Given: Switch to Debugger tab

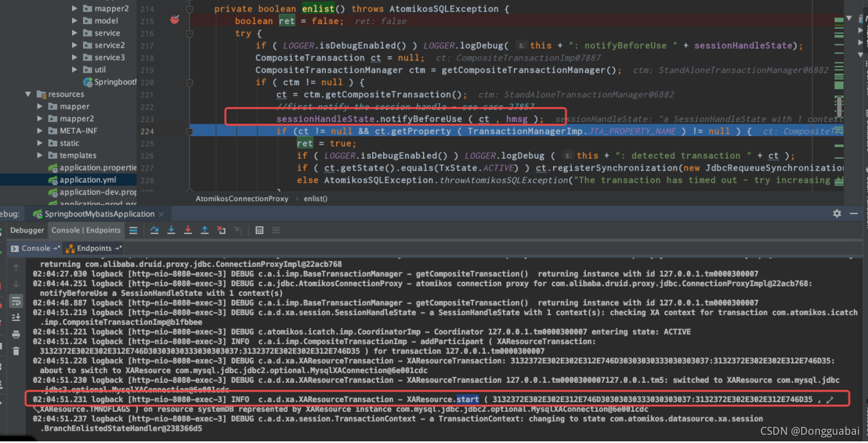Looking at the screenshot, I should tap(27, 230).
